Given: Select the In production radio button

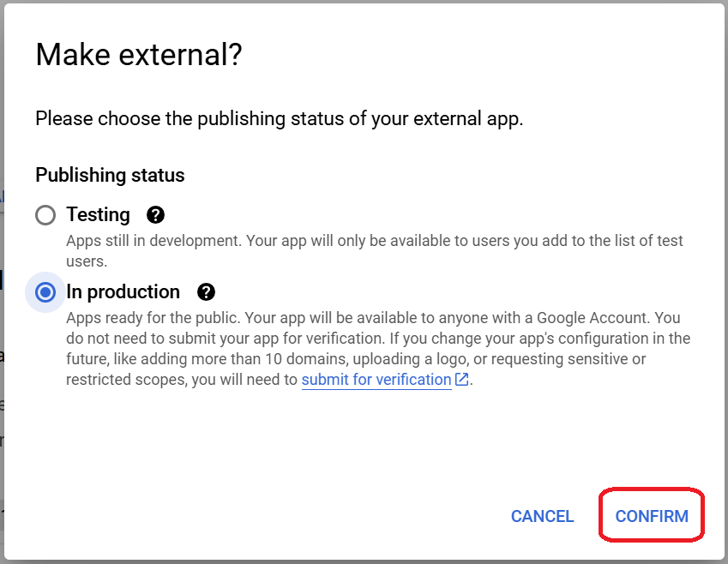Looking at the screenshot, I should click(45, 292).
